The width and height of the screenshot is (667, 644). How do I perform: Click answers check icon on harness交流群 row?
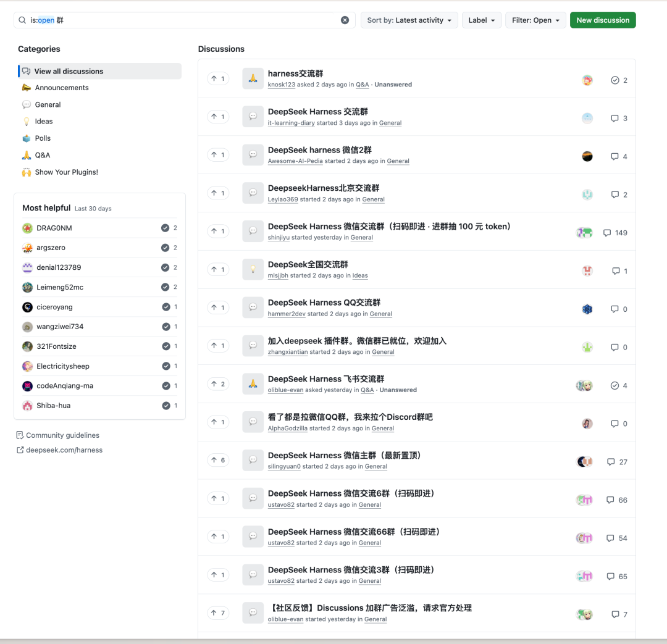click(x=615, y=80)
